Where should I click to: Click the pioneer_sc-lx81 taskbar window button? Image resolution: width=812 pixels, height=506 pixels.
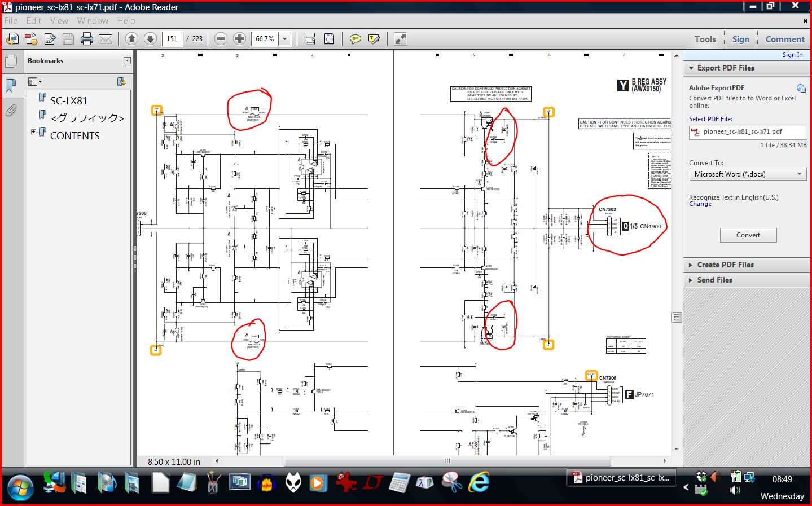[x=622, y=478]
